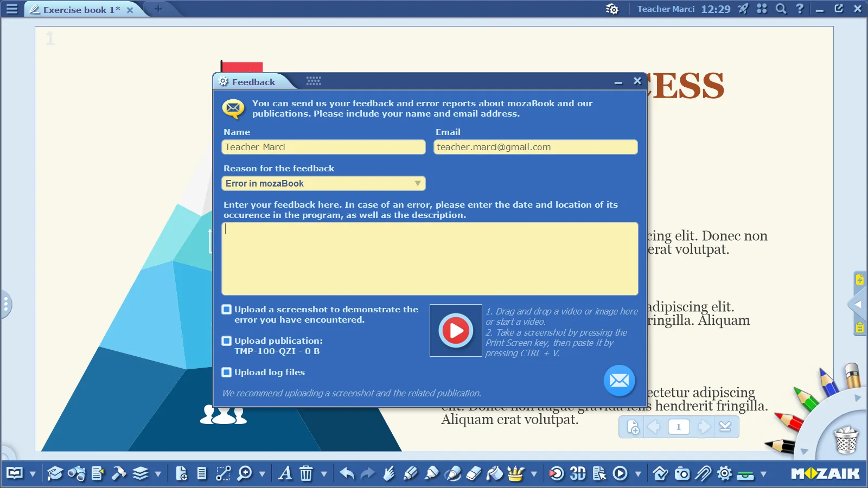The image size is (868, 488).
Task: Check the Upload publication option
Action: [x=227, y=341]
